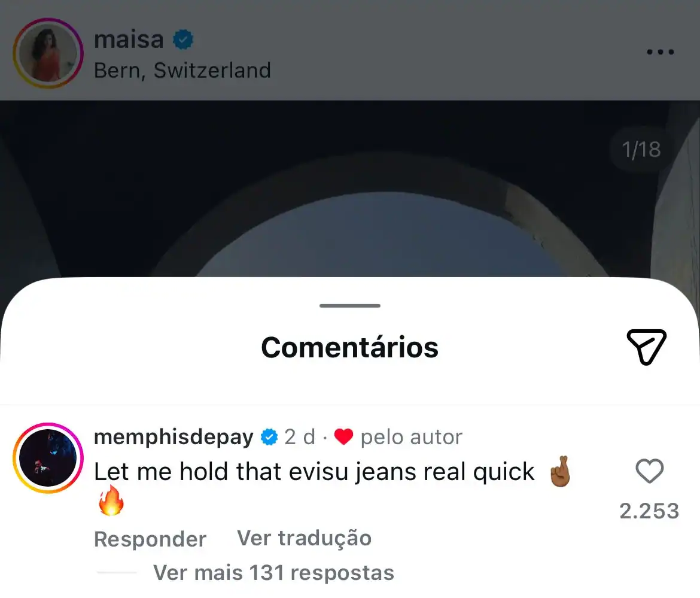This screenshot has height=598, width=700.
Task: Click Responder under the comment
Action: [150, 539]
